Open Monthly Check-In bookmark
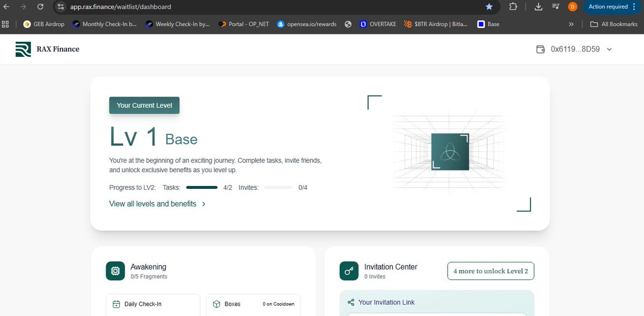 105,24
